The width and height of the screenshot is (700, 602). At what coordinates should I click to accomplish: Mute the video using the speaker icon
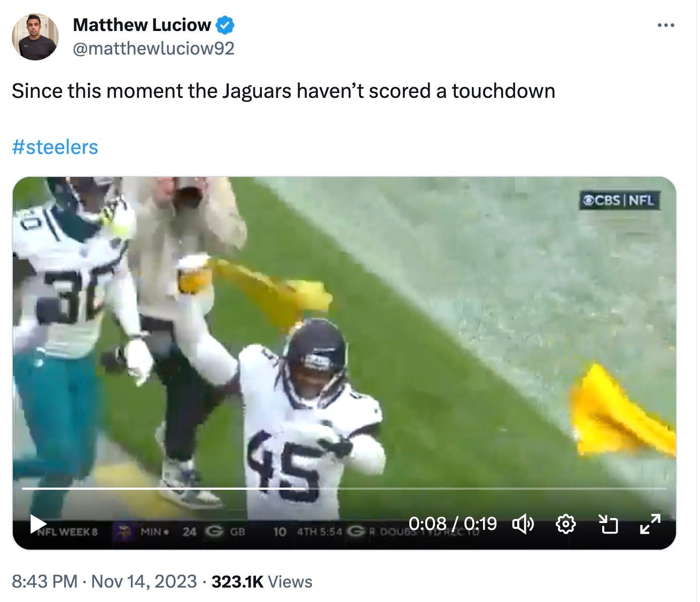tap(523, 524)
